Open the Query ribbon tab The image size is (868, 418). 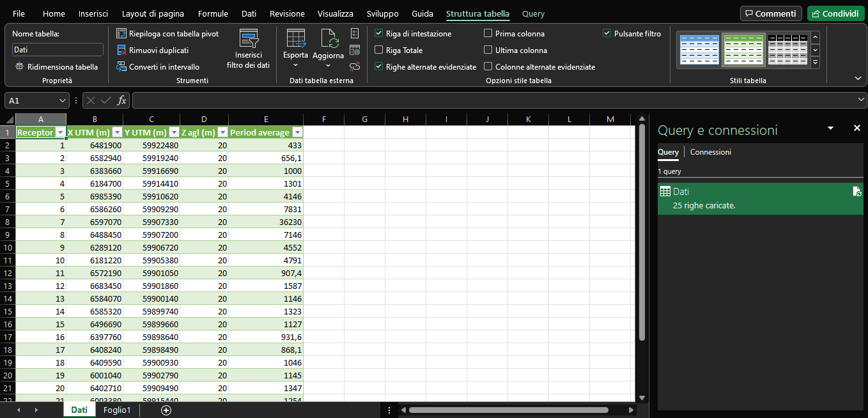(x=534, y=13)
